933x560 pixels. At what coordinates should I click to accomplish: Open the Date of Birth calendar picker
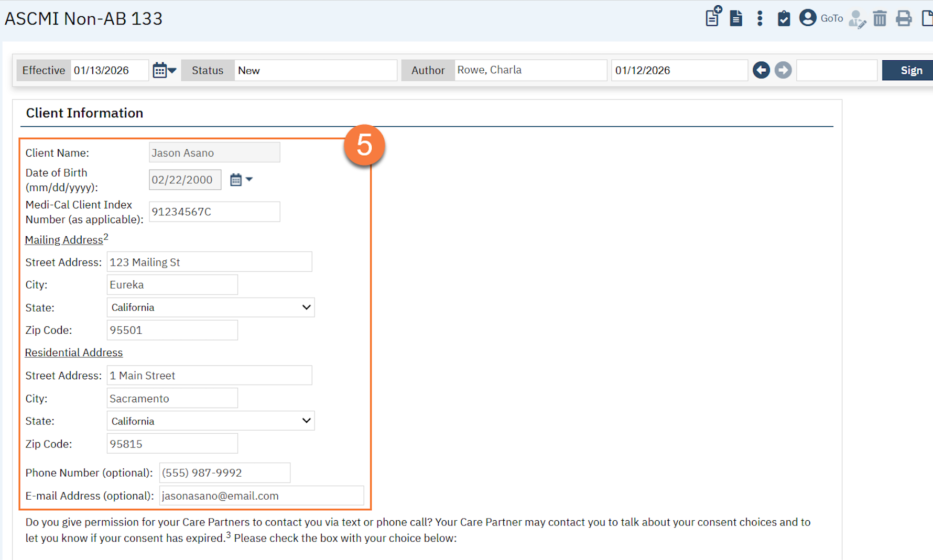241,180
